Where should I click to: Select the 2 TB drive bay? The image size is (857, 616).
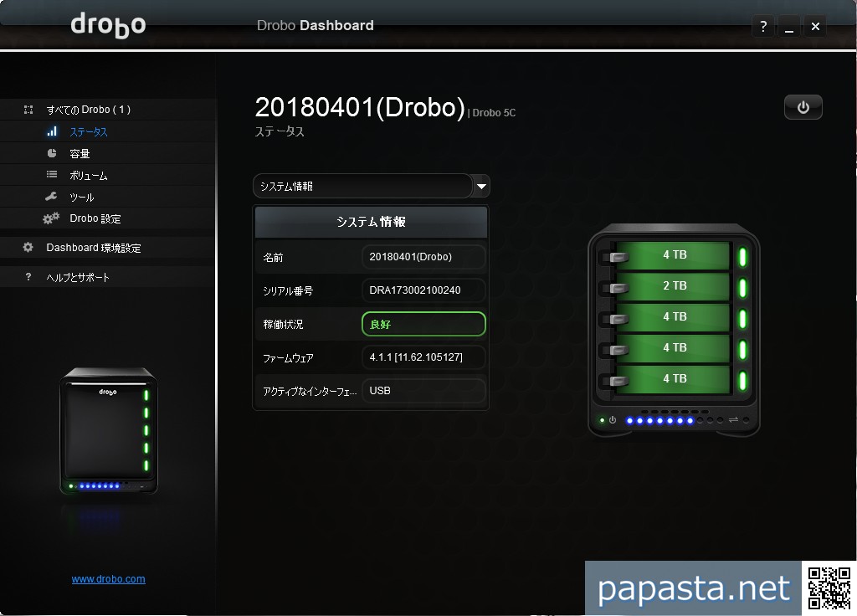(x=674, y=286)
